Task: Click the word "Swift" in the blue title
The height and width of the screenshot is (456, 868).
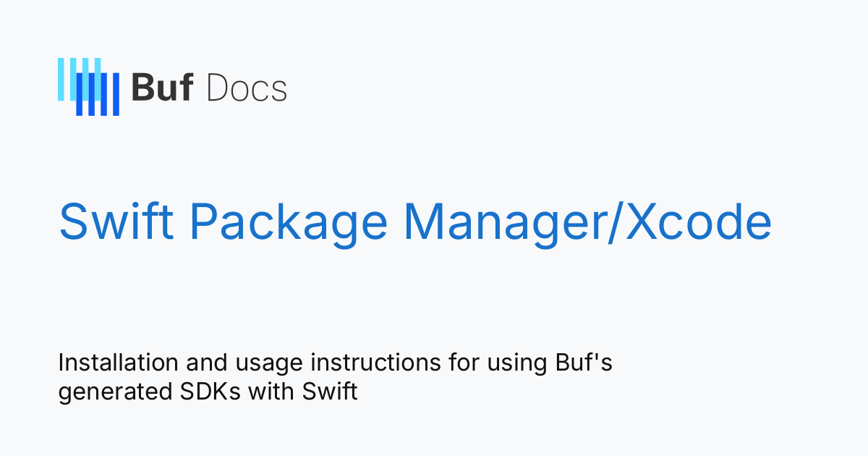Action: coord(116,222)
